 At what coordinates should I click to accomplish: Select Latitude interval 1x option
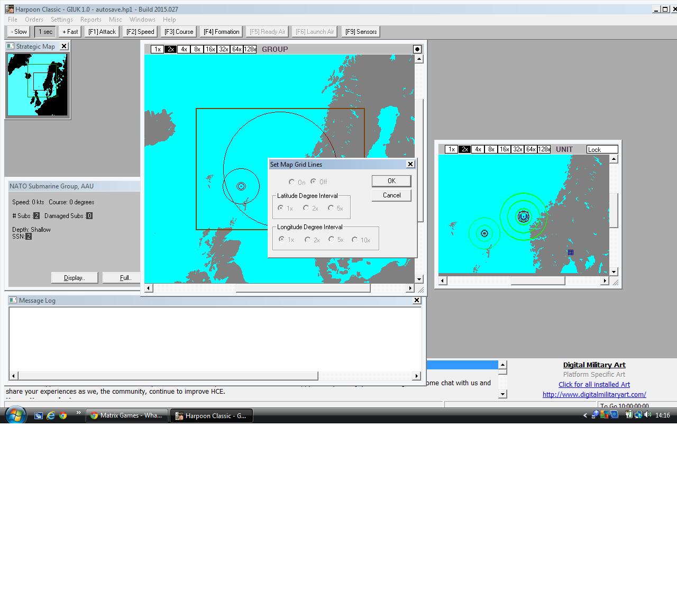281,208
